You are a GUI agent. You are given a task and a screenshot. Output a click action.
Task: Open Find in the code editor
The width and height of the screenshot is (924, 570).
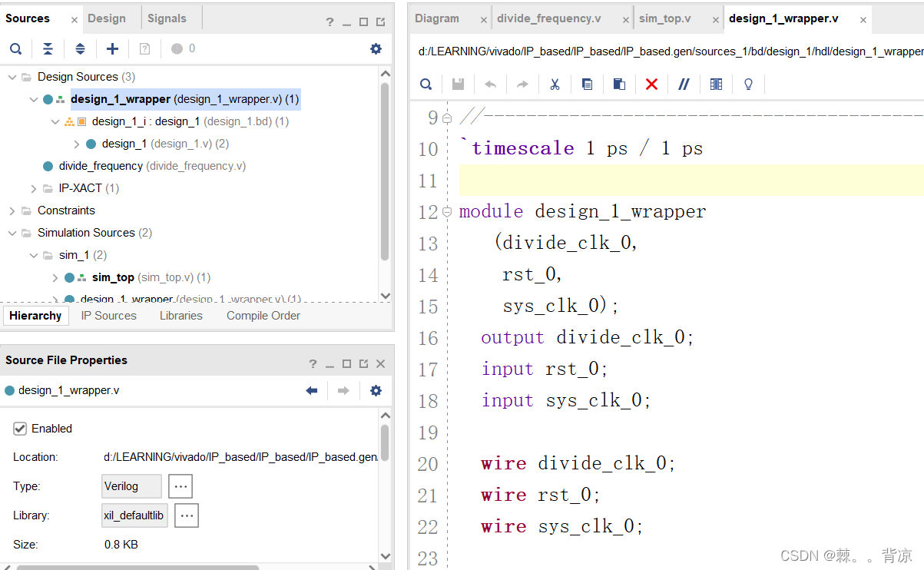click(x=426, y=84)
